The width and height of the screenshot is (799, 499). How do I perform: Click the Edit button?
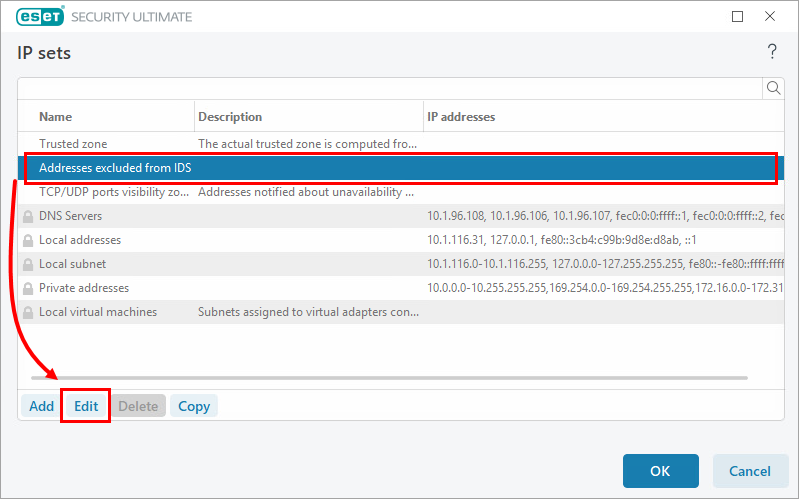(86, 406)
